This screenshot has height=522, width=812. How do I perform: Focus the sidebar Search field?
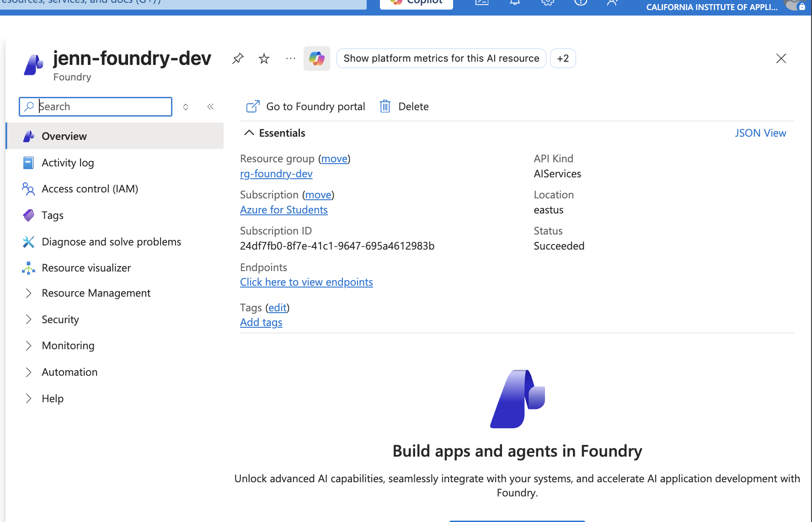96,107
